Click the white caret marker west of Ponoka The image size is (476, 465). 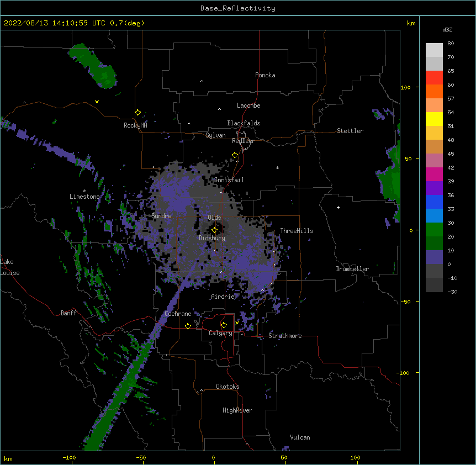pyautogui.click(x=202, y=81)
